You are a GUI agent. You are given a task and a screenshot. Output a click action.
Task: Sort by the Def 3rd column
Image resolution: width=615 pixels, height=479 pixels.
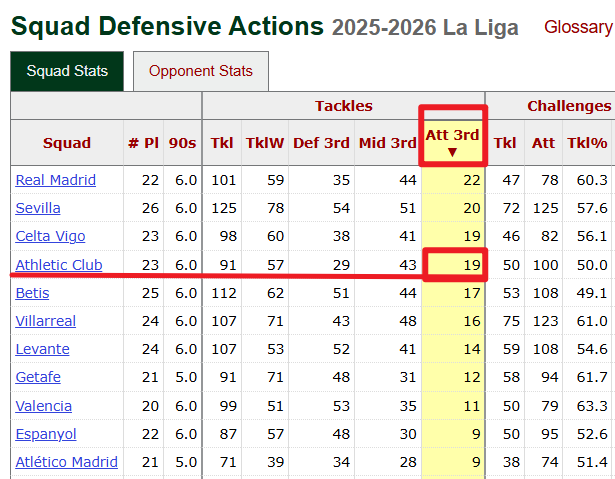click(x=321, y=143)
